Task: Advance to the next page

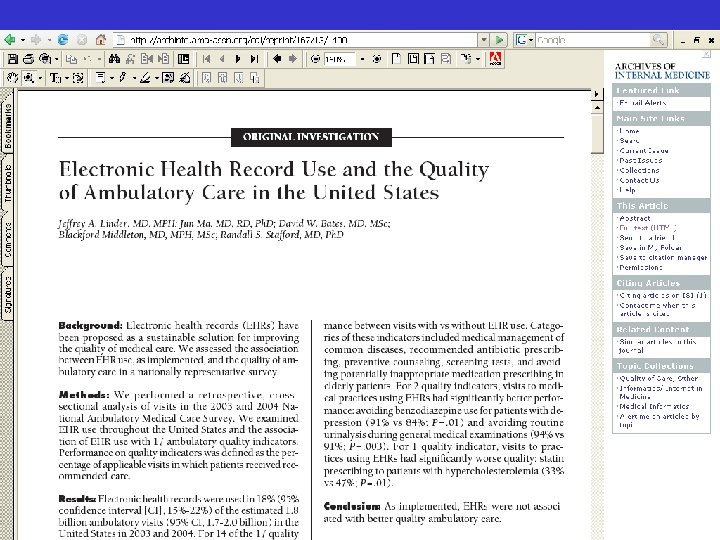Action: click(238, 59)
